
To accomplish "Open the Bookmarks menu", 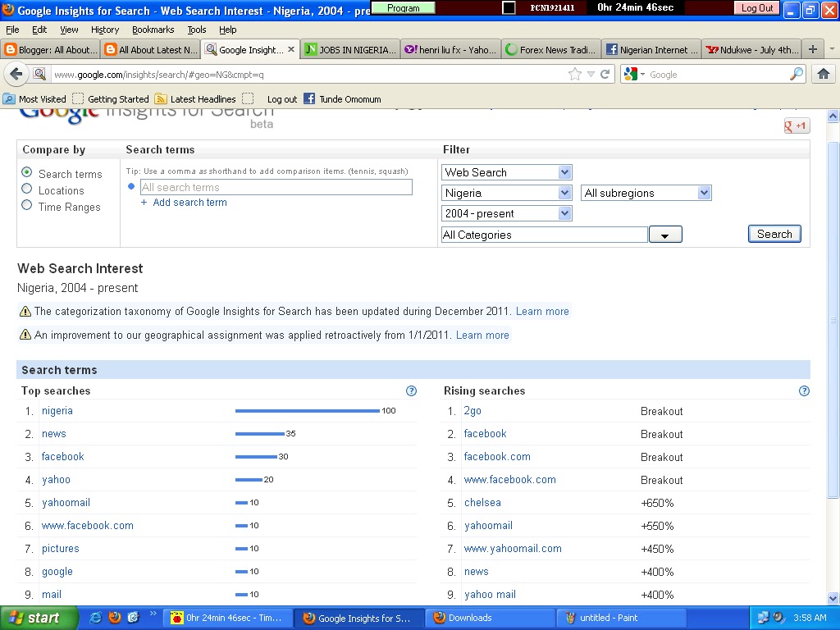I will (x=153, y=30).
